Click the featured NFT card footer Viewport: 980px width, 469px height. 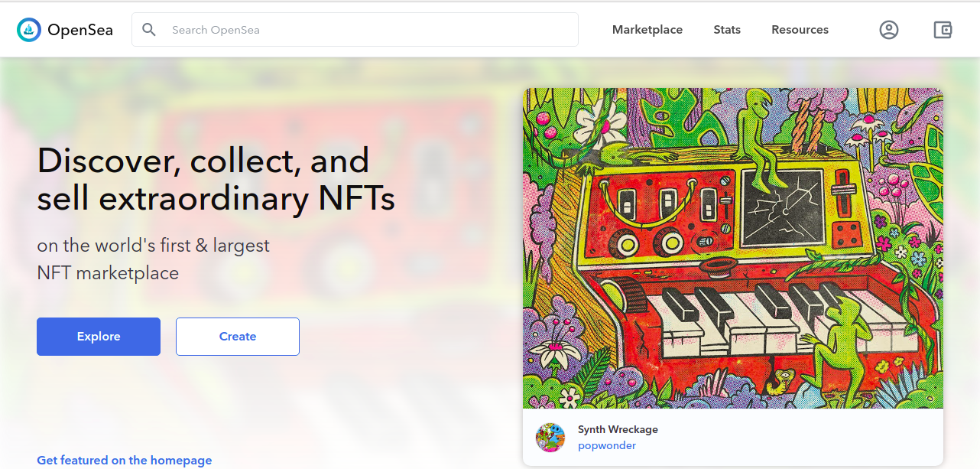[733, 437]
